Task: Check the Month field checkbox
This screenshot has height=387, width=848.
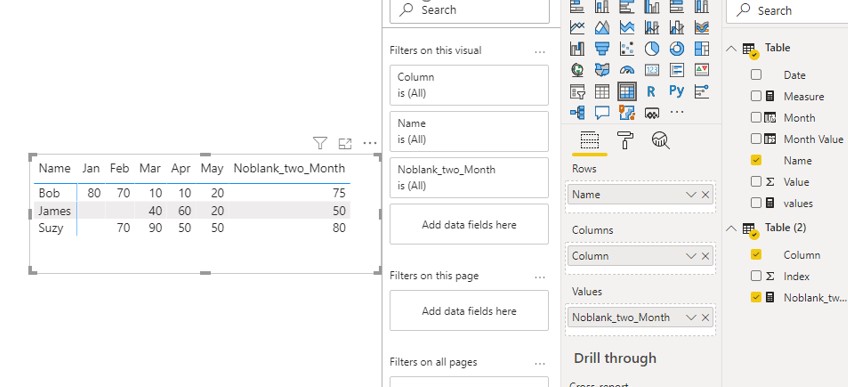Action: (x=756, y=117)
